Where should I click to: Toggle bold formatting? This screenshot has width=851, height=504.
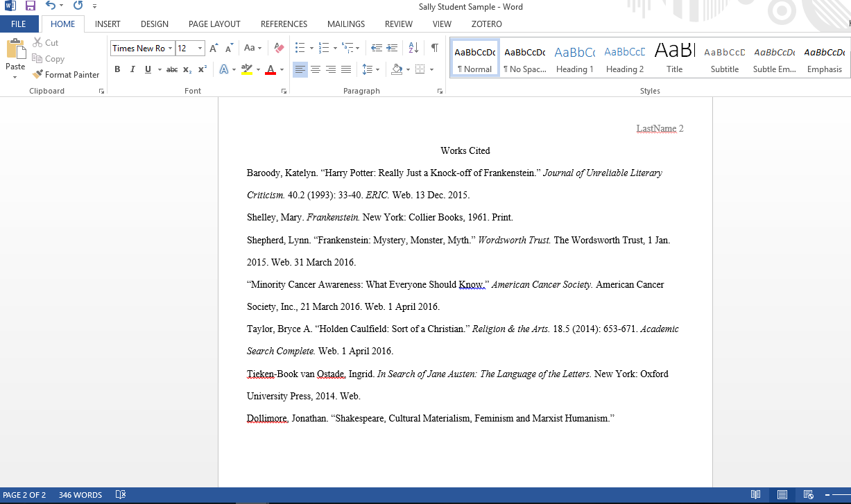click(117, 69)
